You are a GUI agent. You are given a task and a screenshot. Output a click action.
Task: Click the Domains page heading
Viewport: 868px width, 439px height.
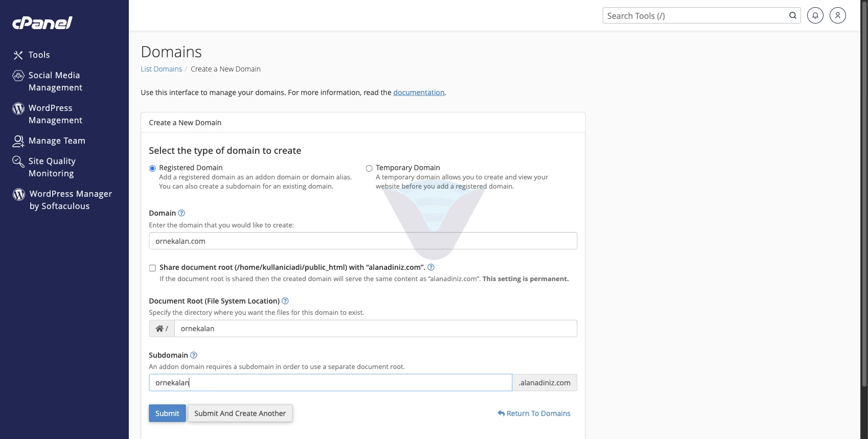(171, 52)
